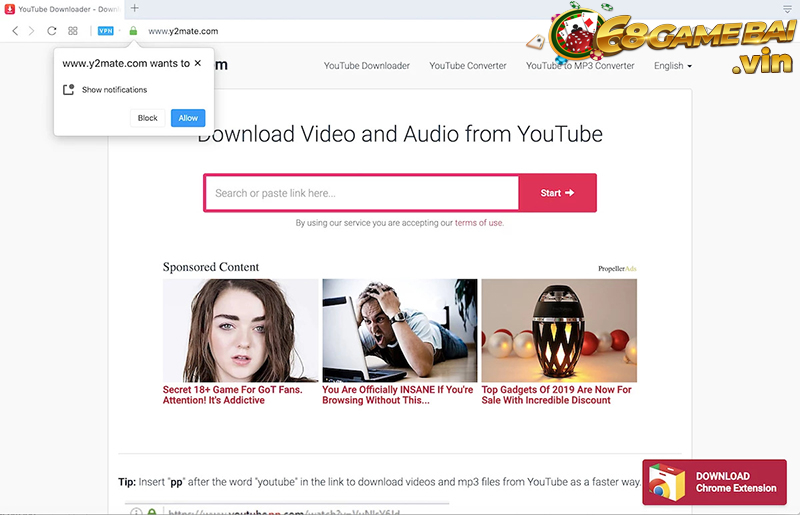Focus the Search or paste link field
This screenshot has height=515, width=800.
coord(361,193)
